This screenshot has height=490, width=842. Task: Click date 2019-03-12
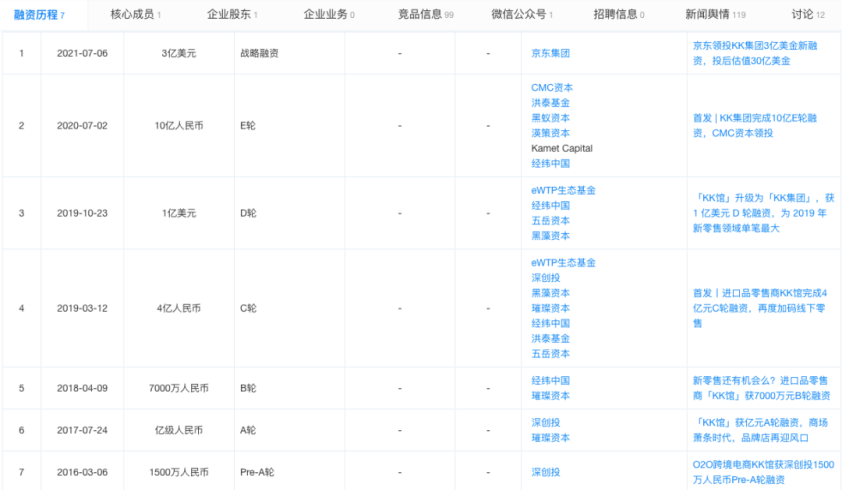pyautogui.click(x=82, y=308)
